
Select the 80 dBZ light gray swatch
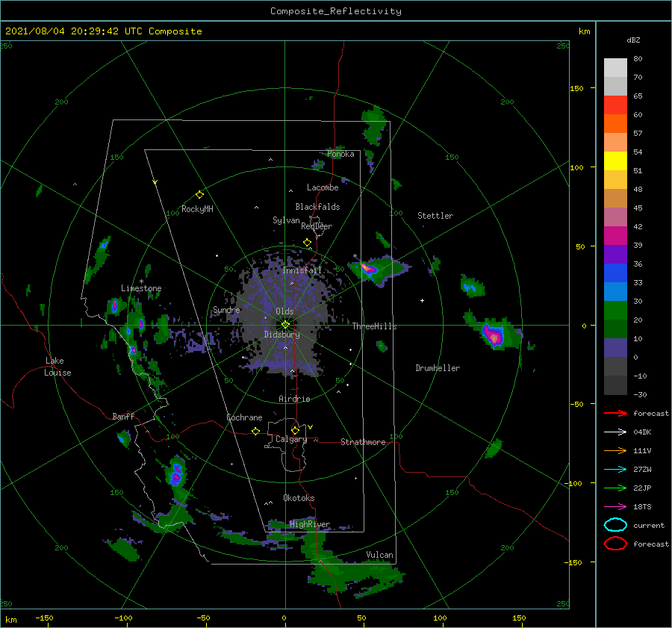[615, 68]
